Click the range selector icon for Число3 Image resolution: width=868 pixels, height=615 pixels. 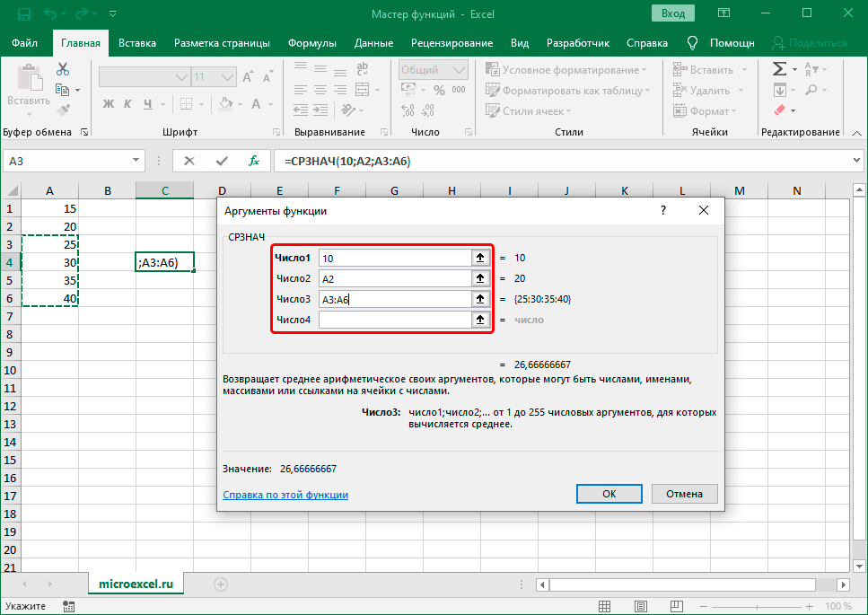click(x=480, y=299)
